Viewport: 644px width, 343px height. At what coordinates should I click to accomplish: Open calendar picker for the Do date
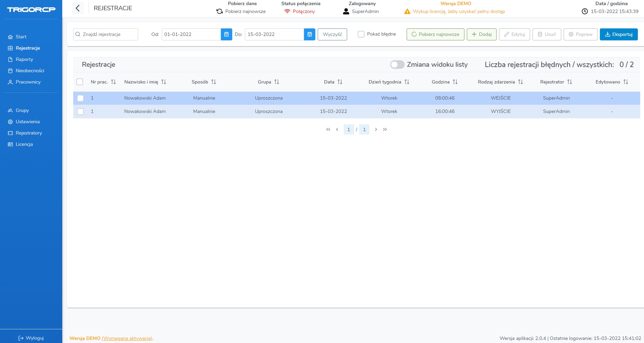pos(310,34)
